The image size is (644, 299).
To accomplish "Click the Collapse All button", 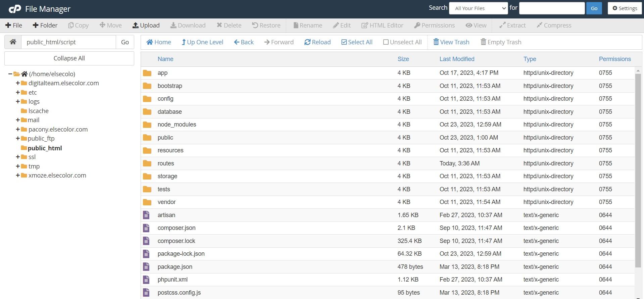I will [x=69, y=58].
